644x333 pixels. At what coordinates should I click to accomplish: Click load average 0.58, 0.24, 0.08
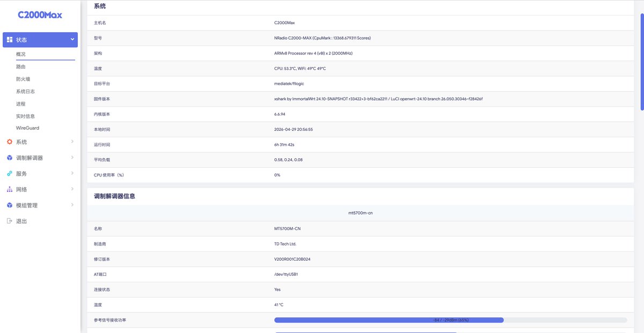288,160
